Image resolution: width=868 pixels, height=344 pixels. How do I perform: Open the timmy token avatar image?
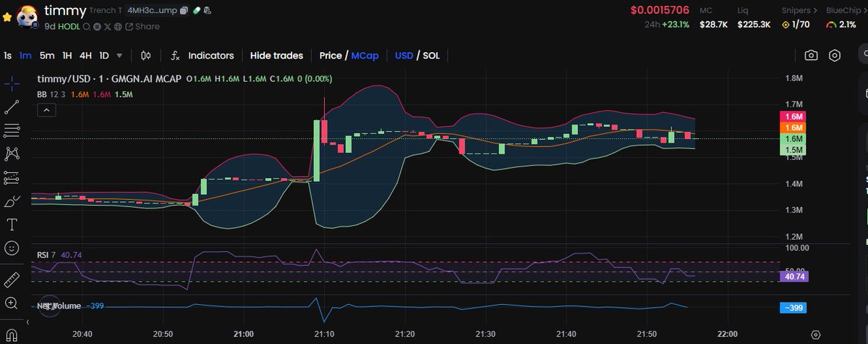[27, 17]
